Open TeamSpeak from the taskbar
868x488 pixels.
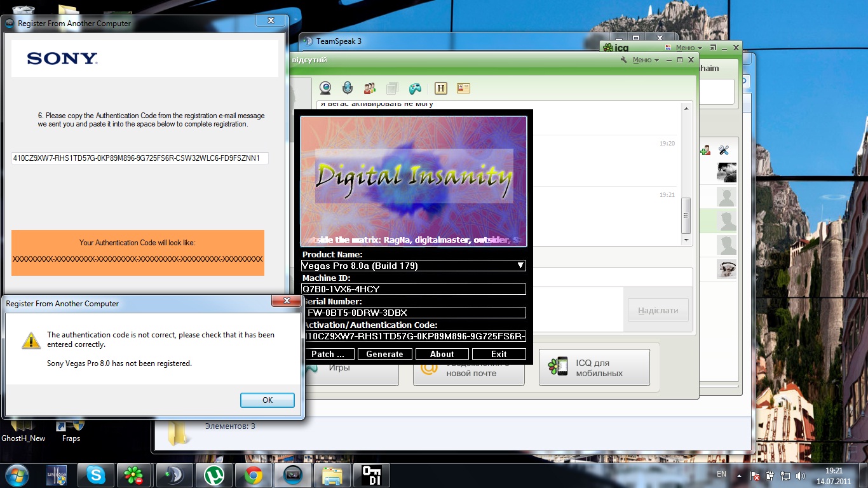(x=173, y=475)
